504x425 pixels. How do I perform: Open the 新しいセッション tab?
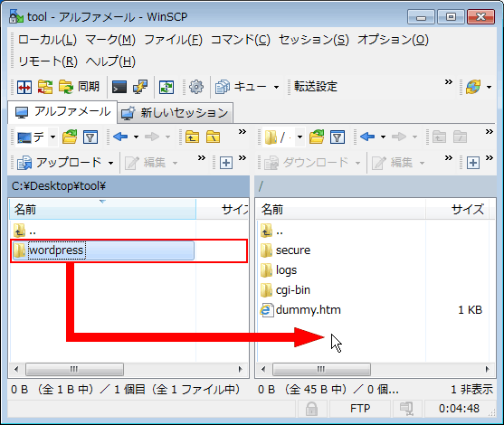(175, 113)
